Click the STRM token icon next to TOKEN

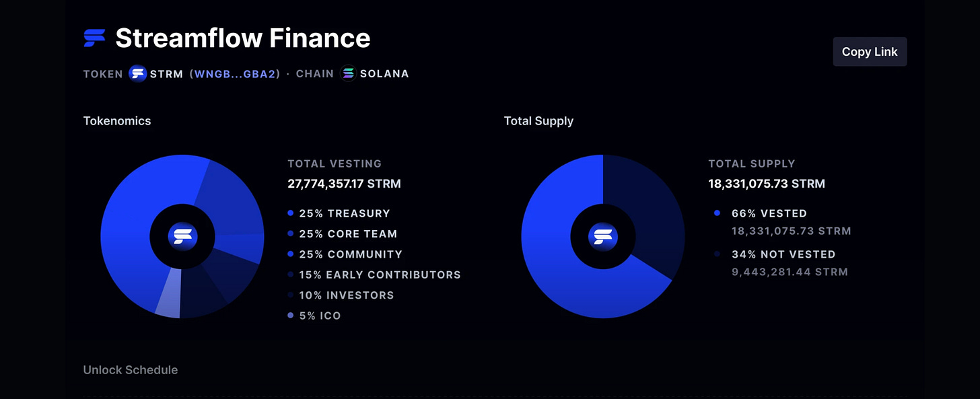click(x=137, y=73)
